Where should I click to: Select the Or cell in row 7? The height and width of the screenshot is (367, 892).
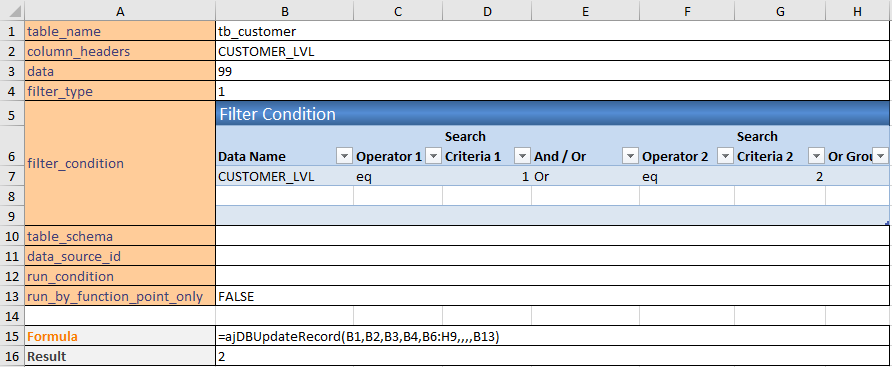tap(585, 176)
